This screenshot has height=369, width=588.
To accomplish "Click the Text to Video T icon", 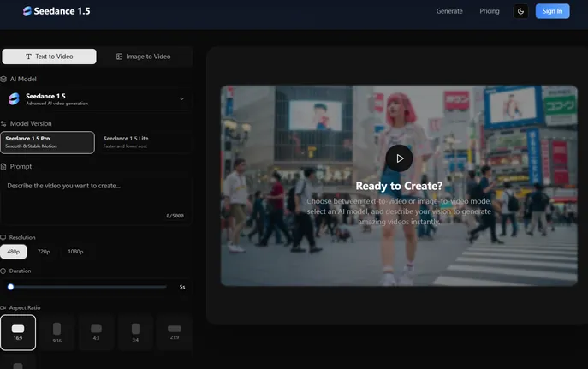I will coord(28,57).
